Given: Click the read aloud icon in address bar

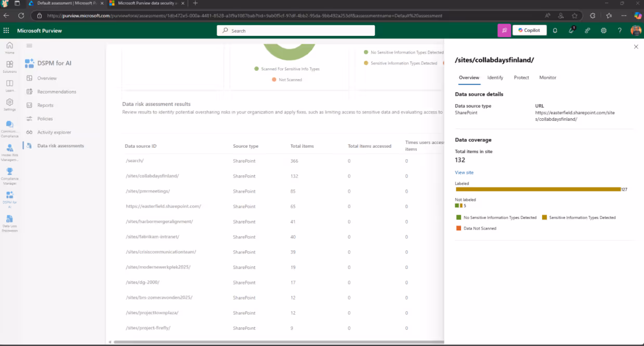Looking at the screenshot, I should (546, 16).
